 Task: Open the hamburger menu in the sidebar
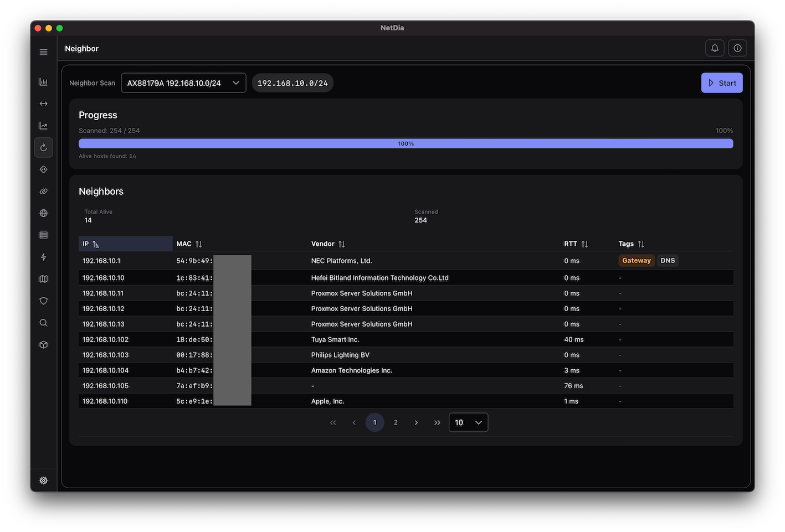43,52
